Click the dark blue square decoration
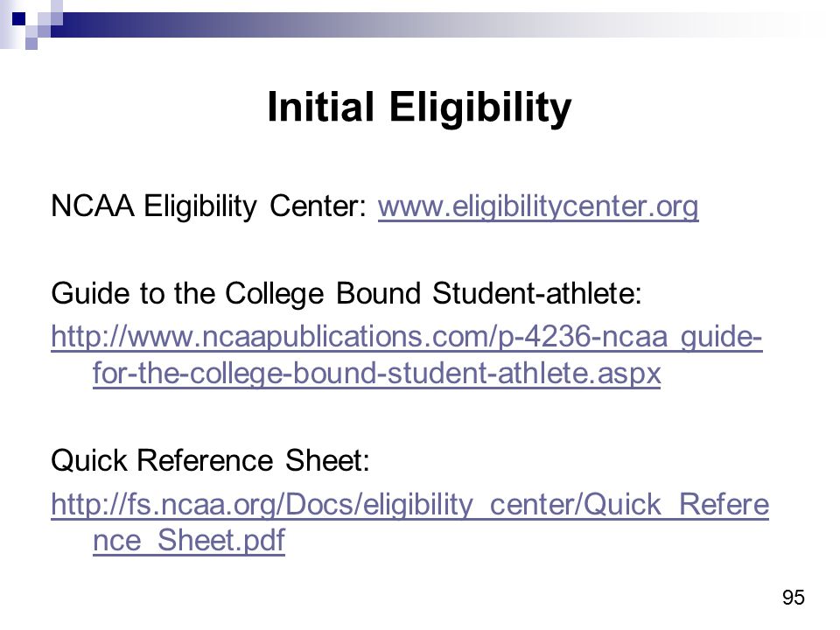The image size is (840, 630). pyautogui.click(x=18, y=19)
